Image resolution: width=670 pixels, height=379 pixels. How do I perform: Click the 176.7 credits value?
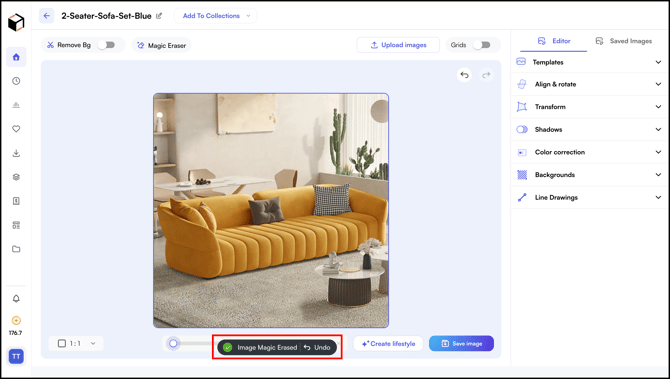coord(15,333)
